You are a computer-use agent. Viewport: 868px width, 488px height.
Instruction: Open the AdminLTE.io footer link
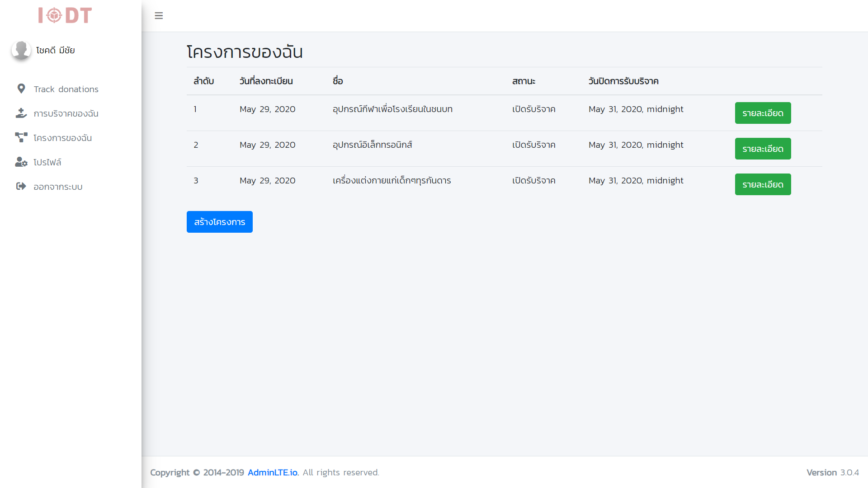coord(273,472)
